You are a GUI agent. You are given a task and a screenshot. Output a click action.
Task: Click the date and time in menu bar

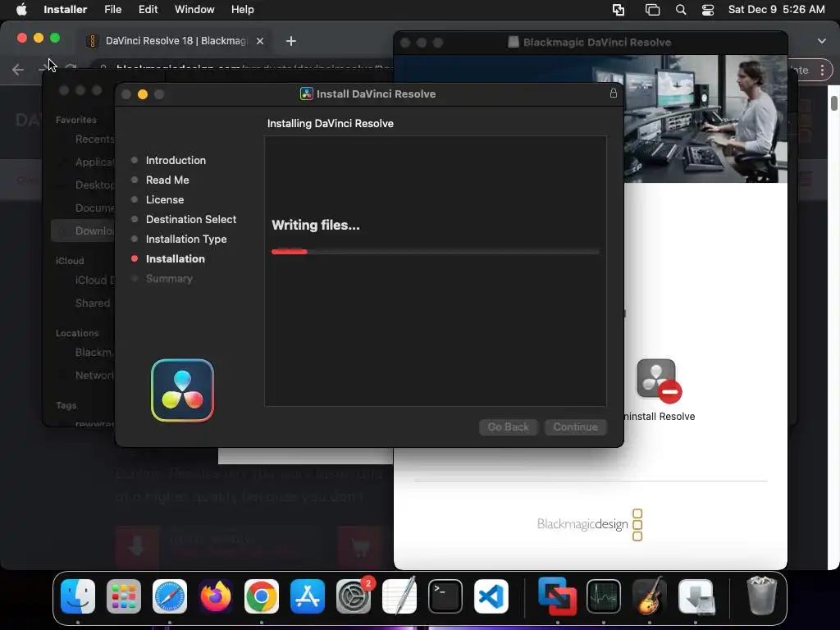776,10
